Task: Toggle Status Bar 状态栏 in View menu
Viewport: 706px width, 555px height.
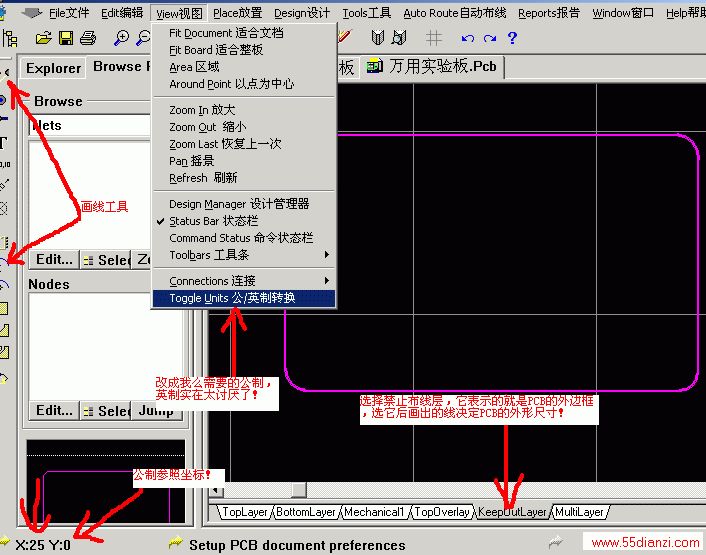Action: tap(244, 221)
